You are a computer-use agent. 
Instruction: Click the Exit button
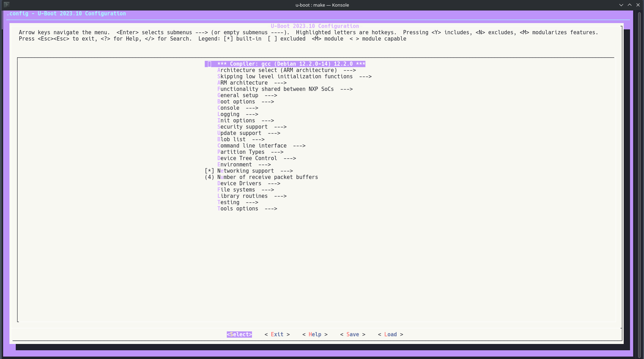277,335
